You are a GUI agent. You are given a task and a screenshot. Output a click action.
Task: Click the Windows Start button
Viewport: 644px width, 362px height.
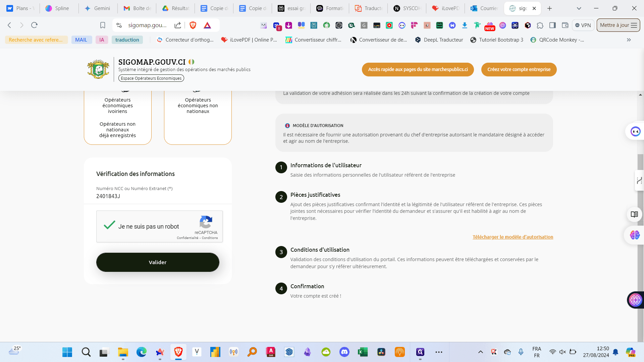(x=67, y=352)
